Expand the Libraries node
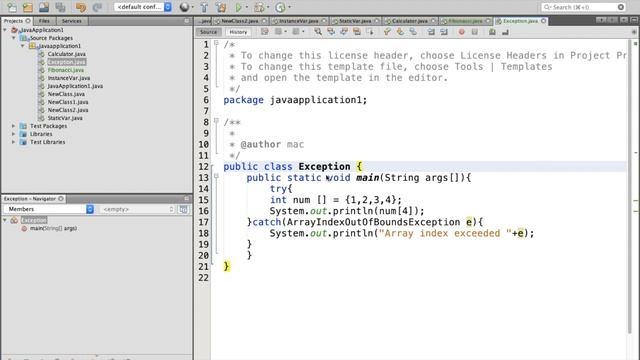The width and height of the screenshot is (640, 360). (x=13, y=134)
